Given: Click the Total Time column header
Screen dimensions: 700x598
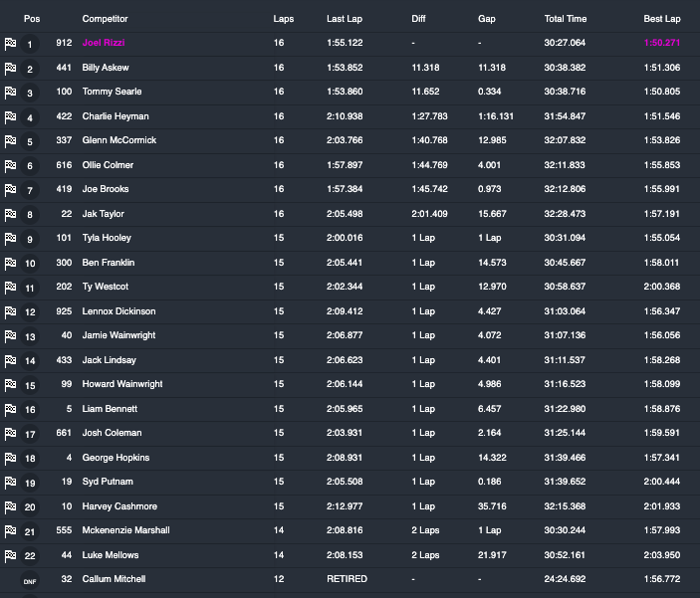Looking at the screenshot, I should coord(566,19).
